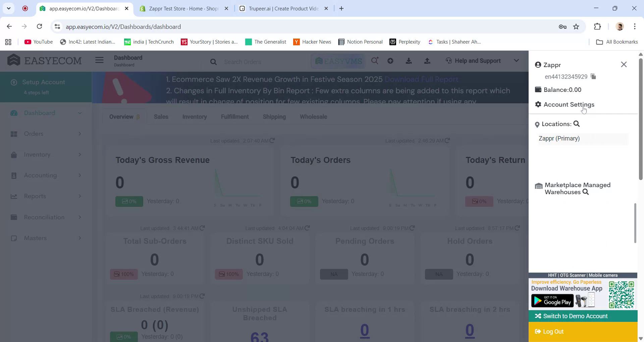Open the Search Orders magnifier icon
Viewport: 644px width, 342px height.
pos(213,62)
